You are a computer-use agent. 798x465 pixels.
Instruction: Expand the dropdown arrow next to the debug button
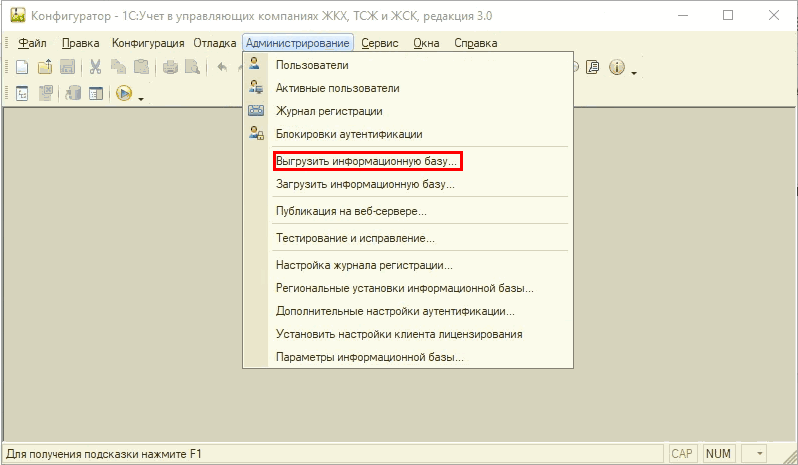point(141,99)
